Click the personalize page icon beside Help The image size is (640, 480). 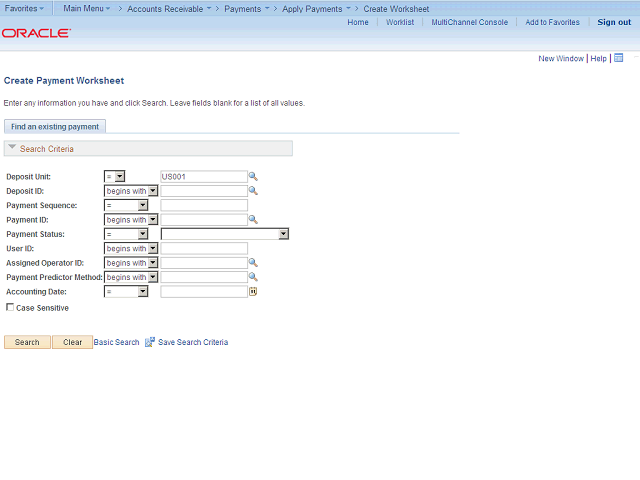pos(619,58)
